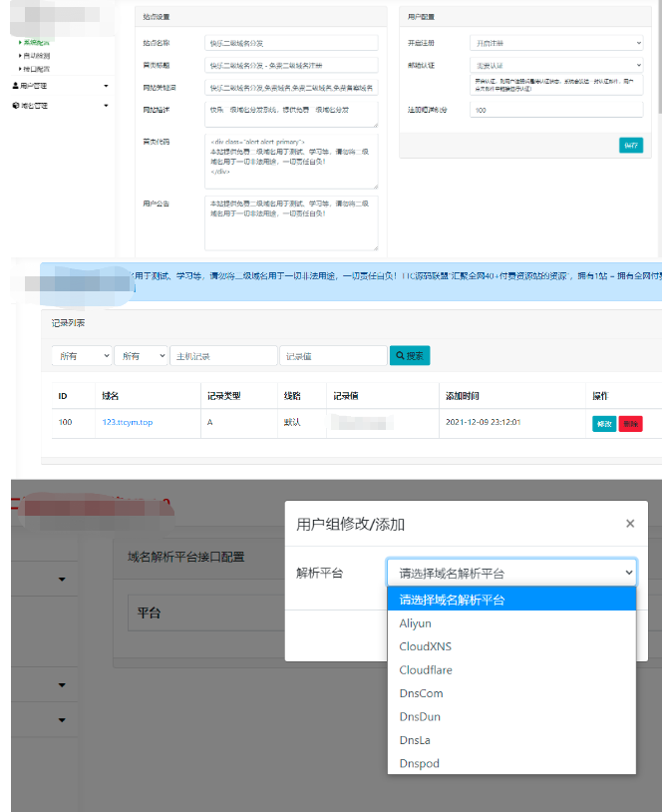Open the first 所有 filter dropdown
The width and height of the screenshot is (662, 812).
click(82, 355)
